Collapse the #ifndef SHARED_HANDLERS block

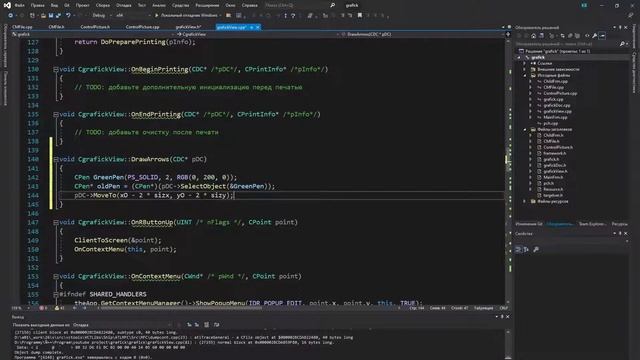click(x=56, y=294)
